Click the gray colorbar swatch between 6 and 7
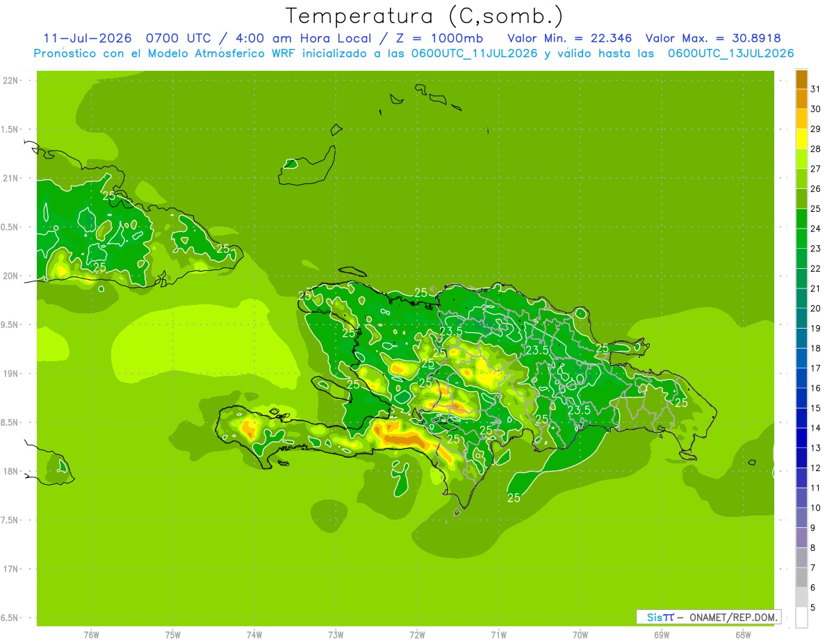The height and width of the screenshot is (644, 834). [801, 578]
